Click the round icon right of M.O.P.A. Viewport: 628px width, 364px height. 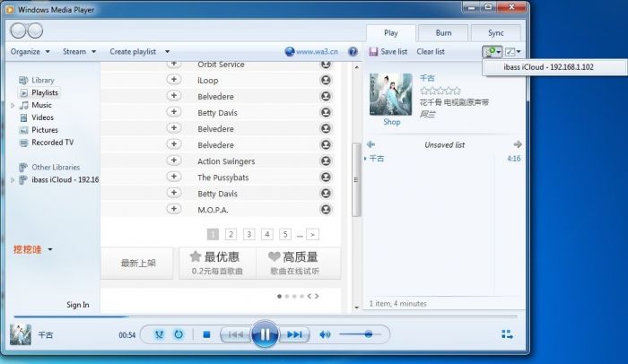coord(326,209)
